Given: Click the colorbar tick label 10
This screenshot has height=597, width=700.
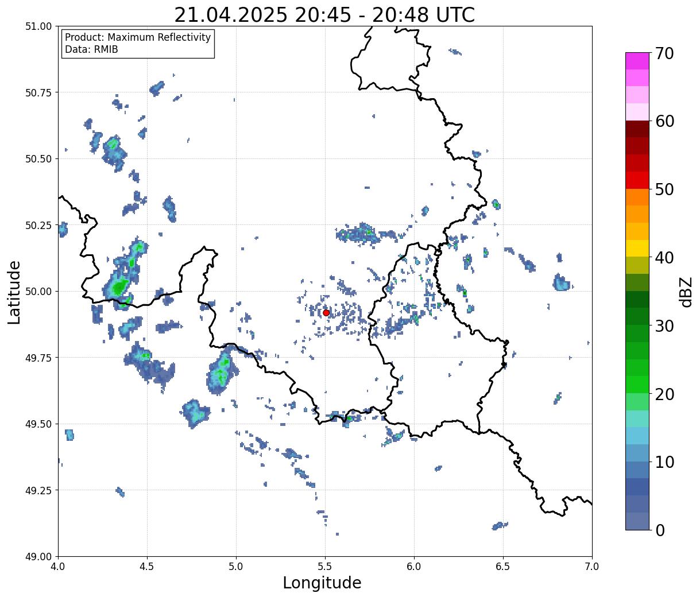Looking at the screenshot, I should [x=665, y=462].
